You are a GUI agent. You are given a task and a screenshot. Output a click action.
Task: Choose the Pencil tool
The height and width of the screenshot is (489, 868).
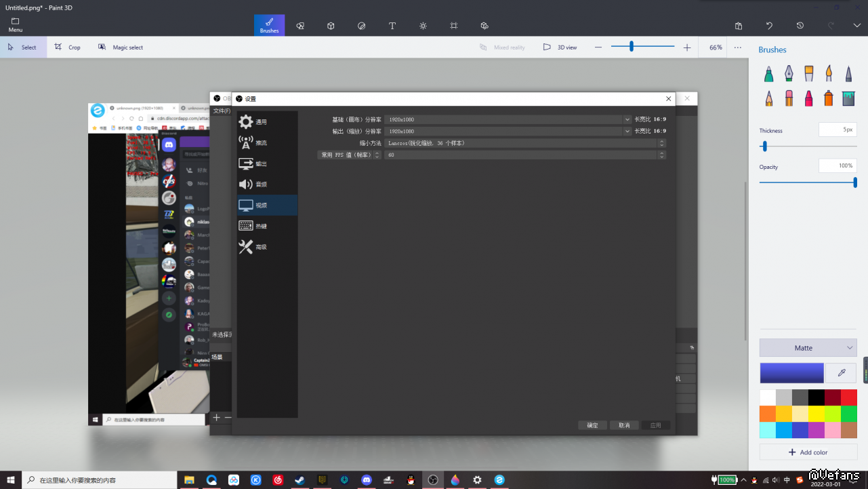click(769, 98)
